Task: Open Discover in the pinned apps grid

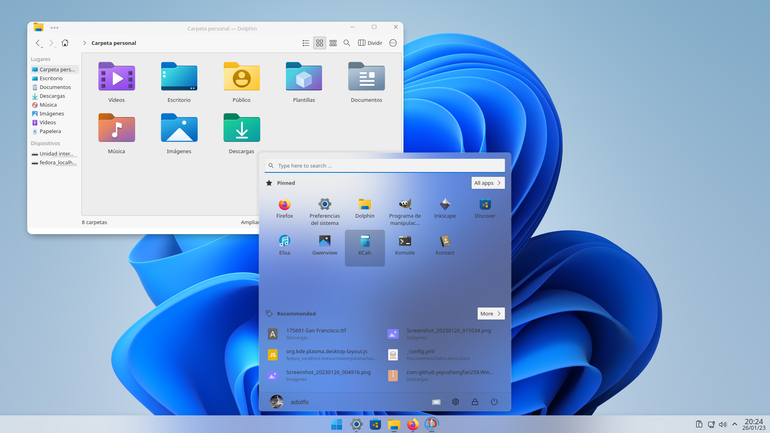Action: click(485, 209)
